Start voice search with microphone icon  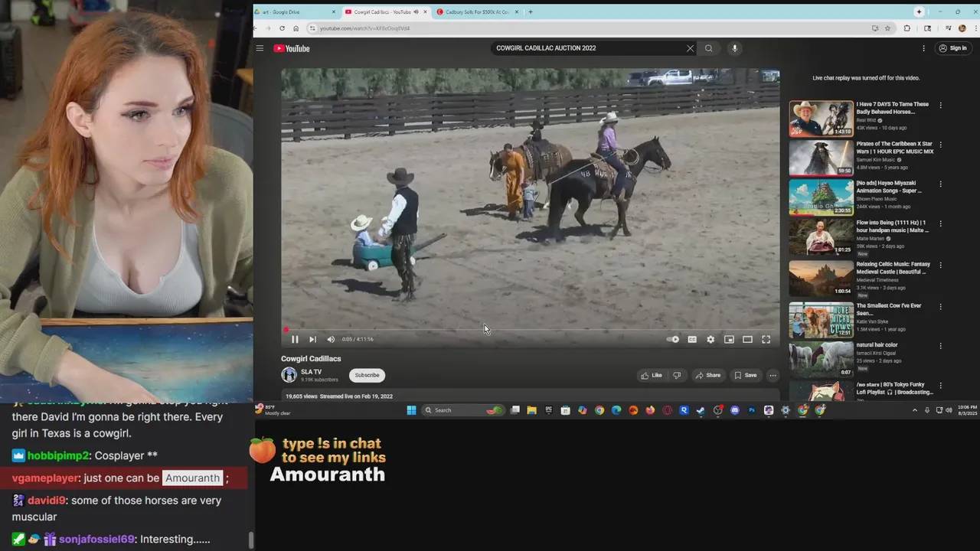(x=734, y=48)
